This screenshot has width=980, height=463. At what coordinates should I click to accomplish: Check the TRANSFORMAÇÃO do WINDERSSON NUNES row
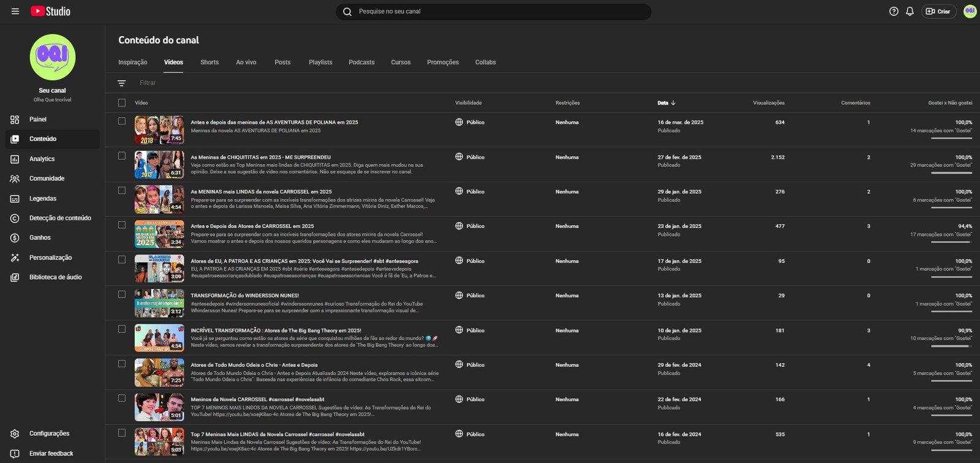tap(122, 295)
